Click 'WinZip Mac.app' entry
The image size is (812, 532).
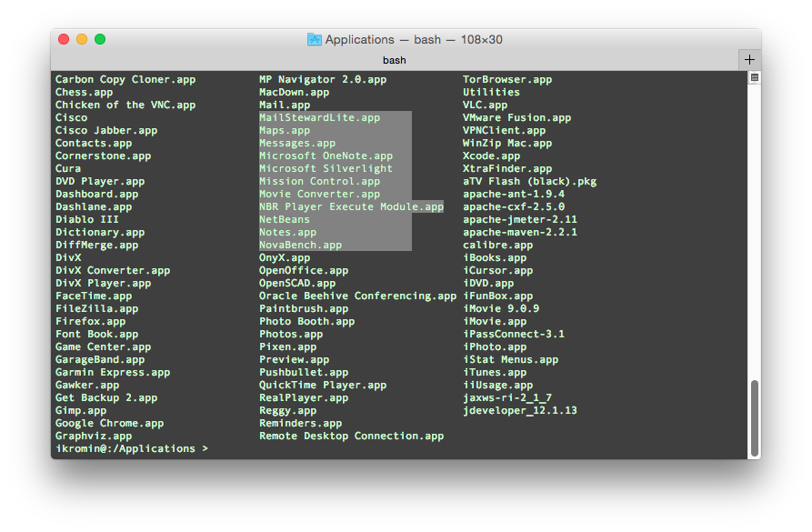pyautogui.click(x=507, y=144)
